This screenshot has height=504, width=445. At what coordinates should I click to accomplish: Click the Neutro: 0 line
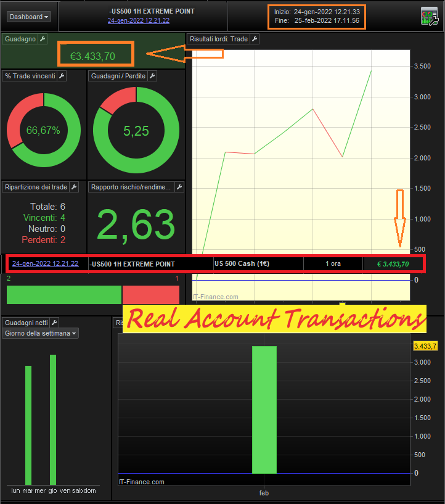tap(47, 229)
